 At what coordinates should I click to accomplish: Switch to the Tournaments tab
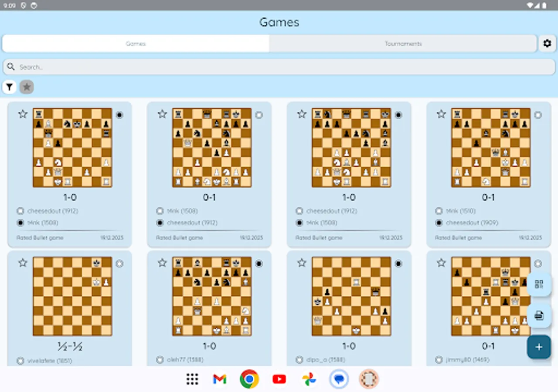402,44
